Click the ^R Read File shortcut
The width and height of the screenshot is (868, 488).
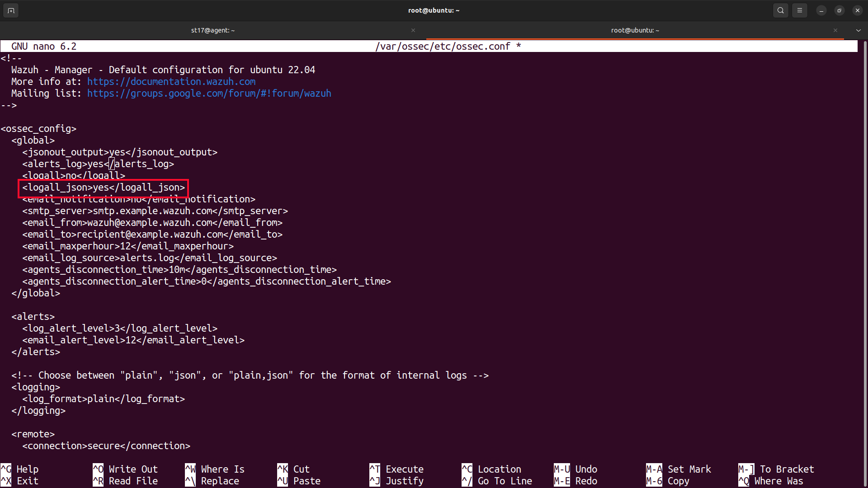tap(125, 481)
